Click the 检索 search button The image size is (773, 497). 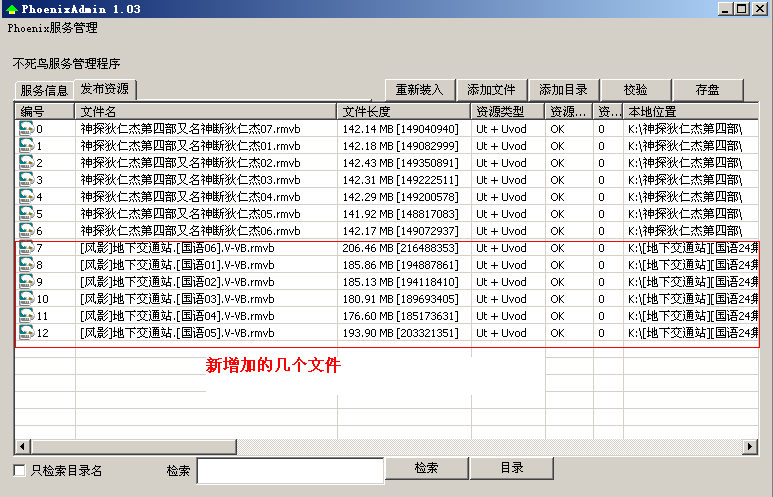pos(426,468)
